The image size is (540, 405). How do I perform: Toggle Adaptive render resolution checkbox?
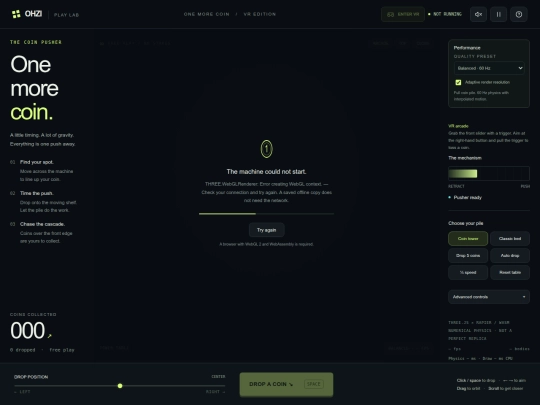coord(458,82)
